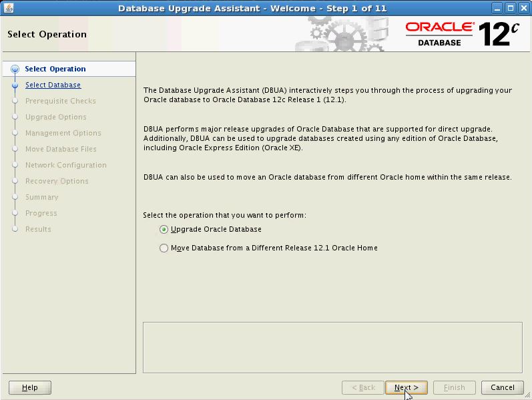The image size is (532, 400).
Task: Click the Move Database Files step
Action: (x=61, y=149)
